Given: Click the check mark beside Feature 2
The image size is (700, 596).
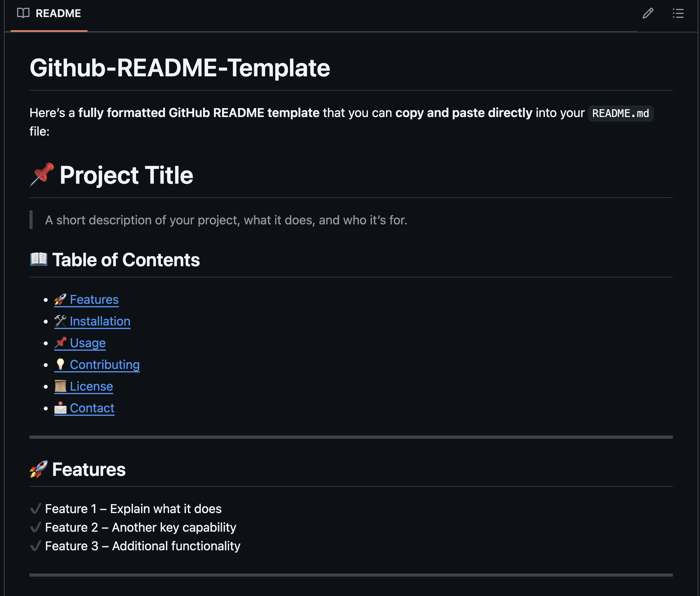Looking at the screenshot, I should pos(36,527).
